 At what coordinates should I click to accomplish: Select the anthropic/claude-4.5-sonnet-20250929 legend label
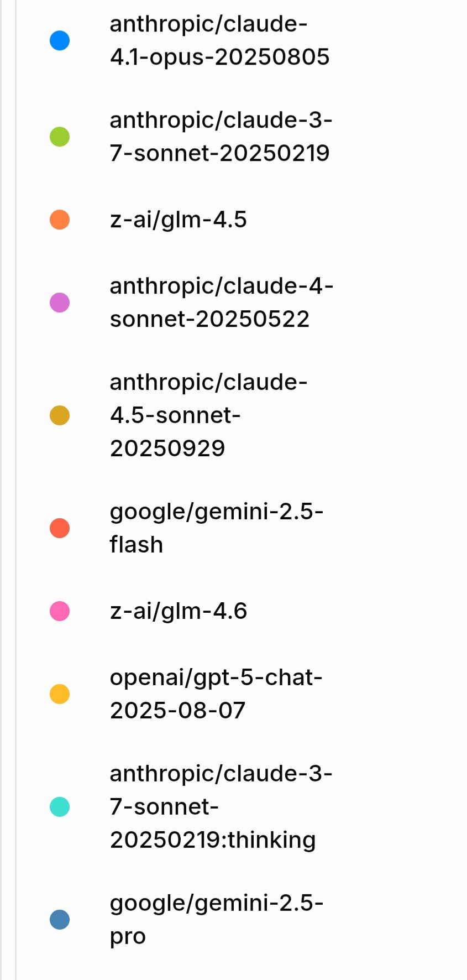[208, 415]
